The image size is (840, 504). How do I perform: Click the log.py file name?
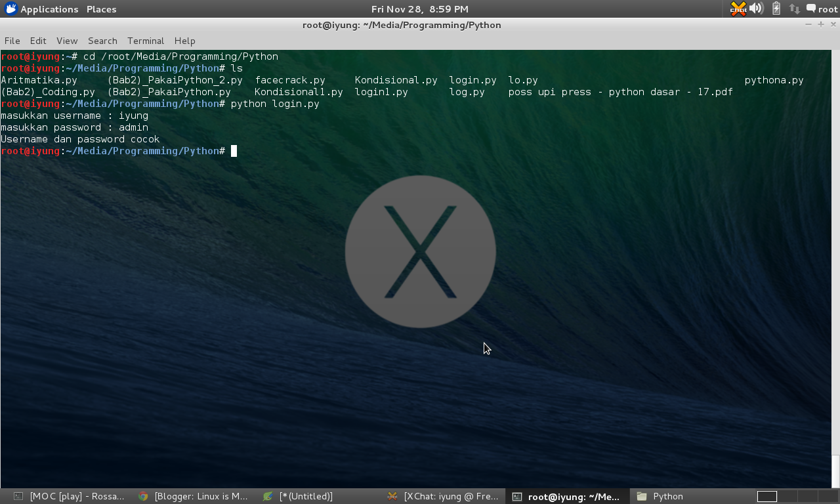pos(467,92)
